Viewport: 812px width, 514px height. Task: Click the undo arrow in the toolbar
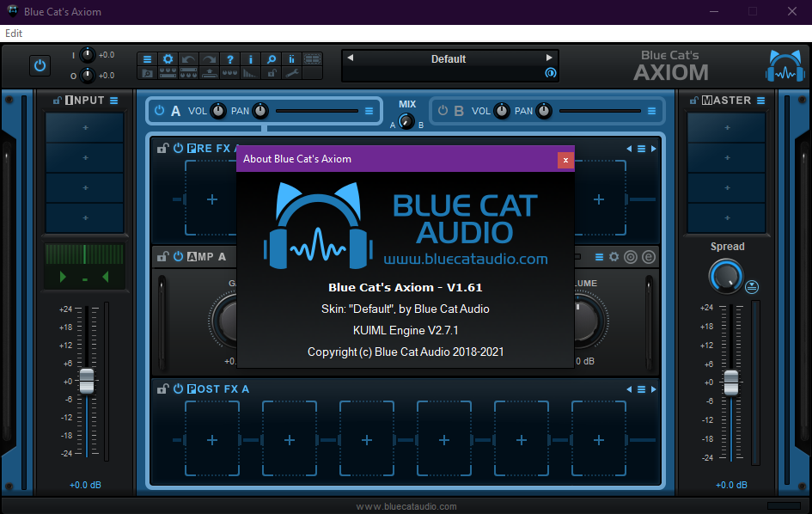pos(188,59)
